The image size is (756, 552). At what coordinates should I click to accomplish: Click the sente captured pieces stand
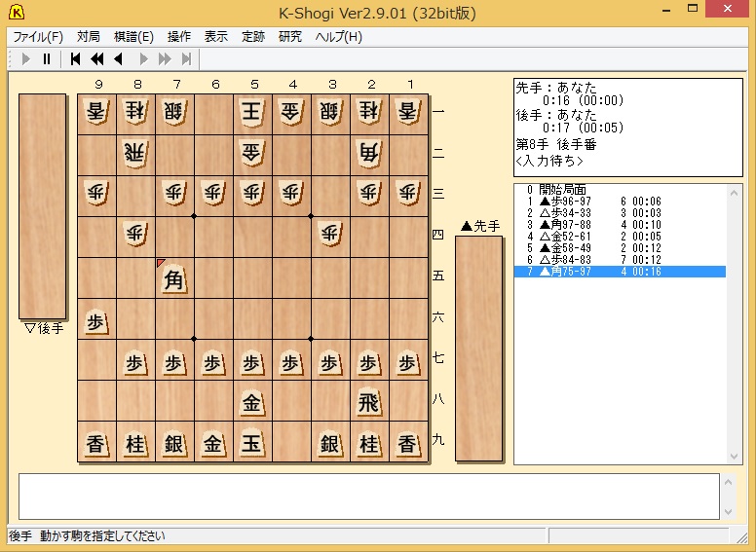pyautogui.click(x=478, y=349)
